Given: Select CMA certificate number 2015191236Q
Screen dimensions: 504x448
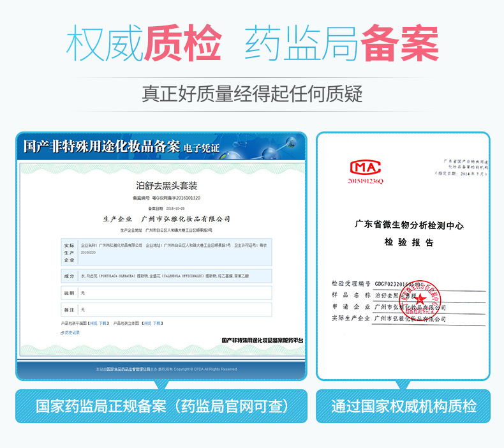Looking at the screenshot, I should coord(366,181).
